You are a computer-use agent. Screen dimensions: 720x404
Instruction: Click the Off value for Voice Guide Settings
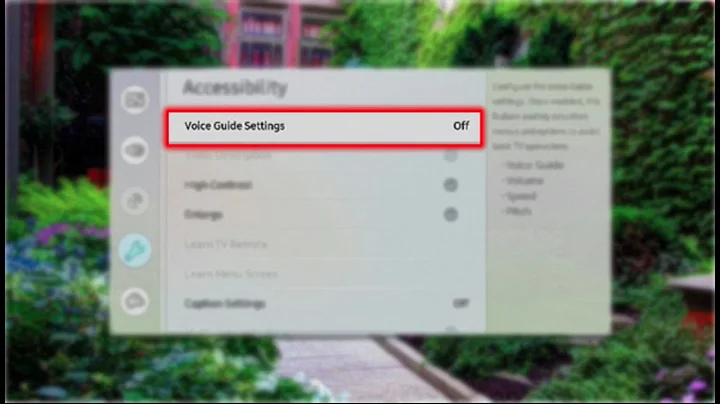[x=461, y=126]
